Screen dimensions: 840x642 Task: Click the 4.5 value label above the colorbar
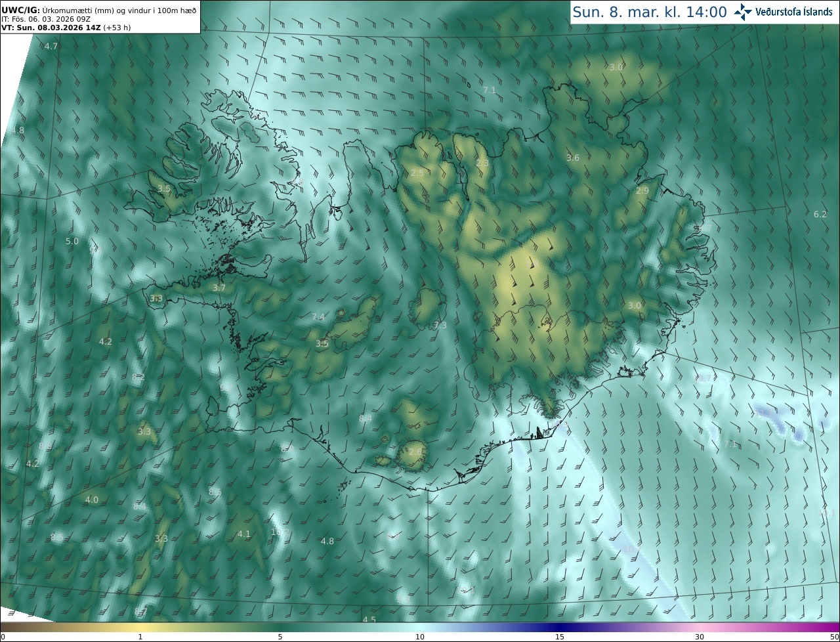coord(369,620)
